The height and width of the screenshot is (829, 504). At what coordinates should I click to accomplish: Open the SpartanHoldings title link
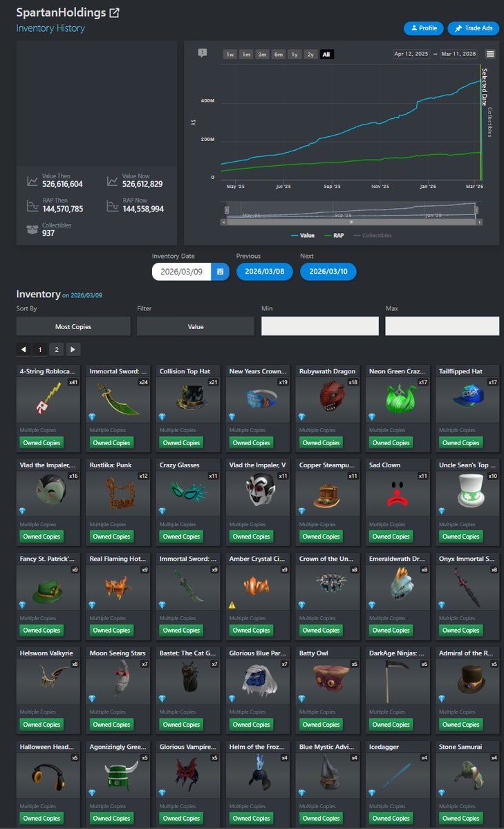tap(61, 12)
